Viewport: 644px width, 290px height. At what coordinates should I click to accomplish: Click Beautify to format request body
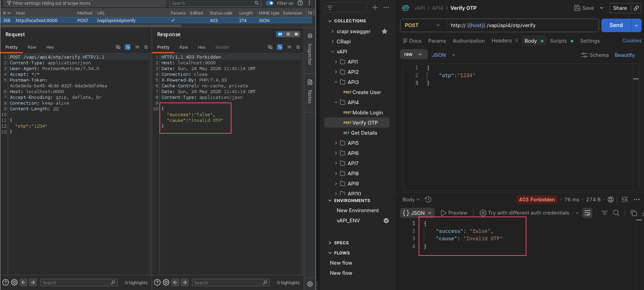click(624, 55)
